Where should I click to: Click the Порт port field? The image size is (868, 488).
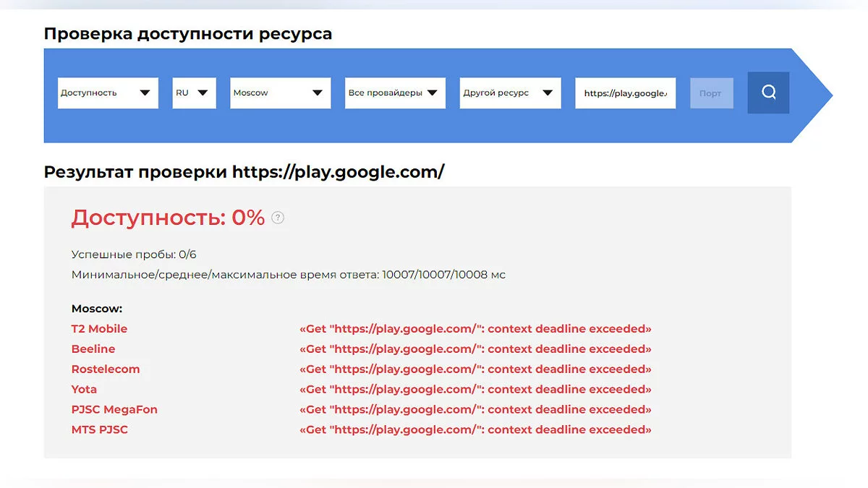pyautogui.click(x=711, y=93)
